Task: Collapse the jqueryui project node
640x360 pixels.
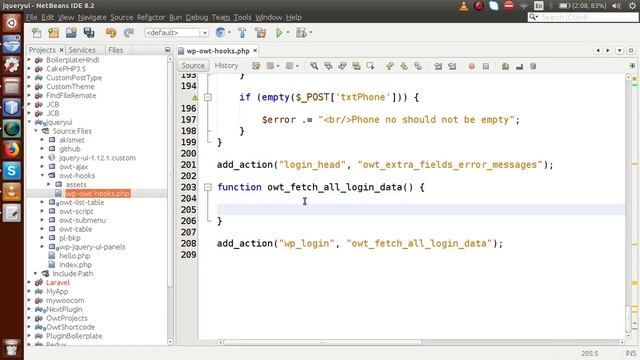Action: coord(29,122)
